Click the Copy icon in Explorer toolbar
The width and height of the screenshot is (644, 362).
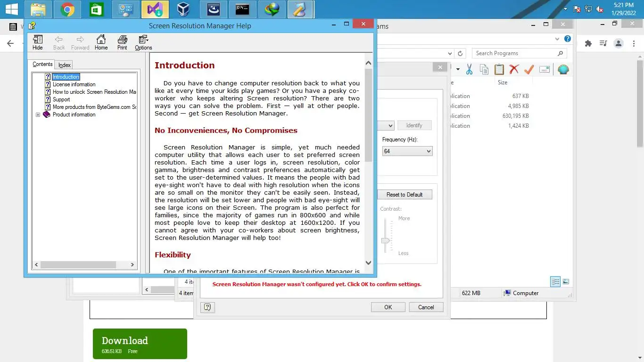484,70
